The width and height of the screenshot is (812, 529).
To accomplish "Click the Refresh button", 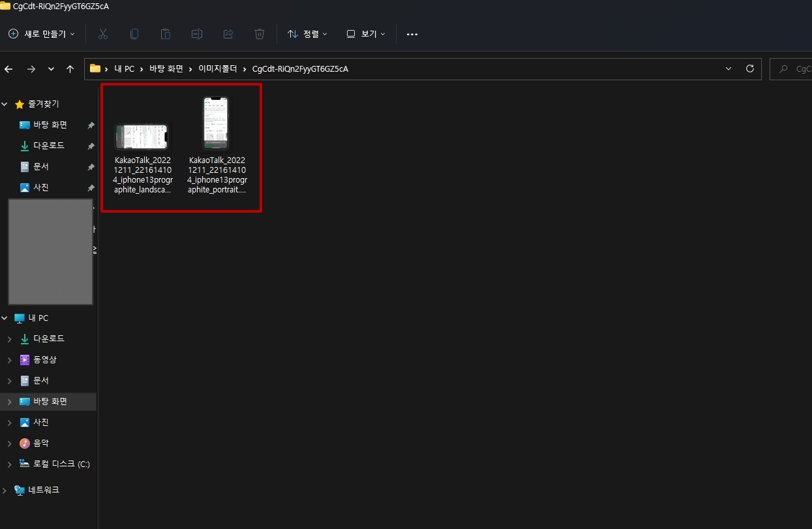I will pyautogui.click(x=749, y=68).
